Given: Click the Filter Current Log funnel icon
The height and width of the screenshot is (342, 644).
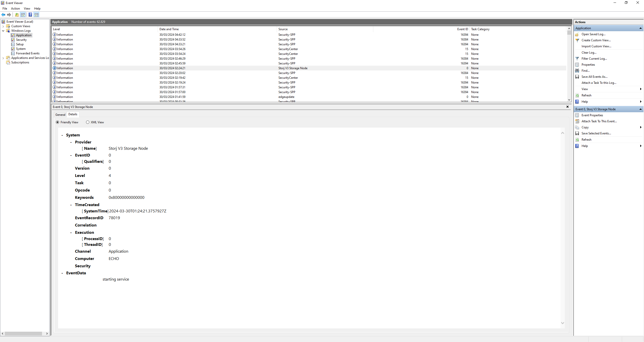Looking at the screenshot, I should tap(577, 59).
